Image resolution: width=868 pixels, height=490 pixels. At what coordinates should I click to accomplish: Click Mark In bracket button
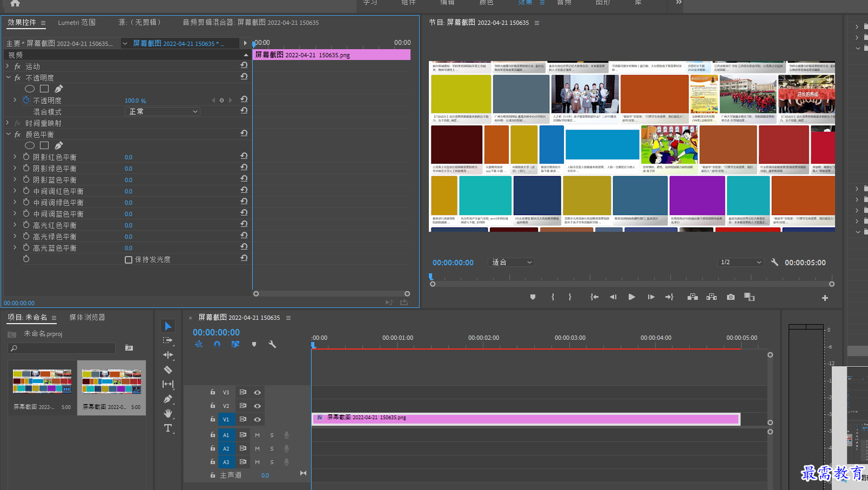pos(553,297)
